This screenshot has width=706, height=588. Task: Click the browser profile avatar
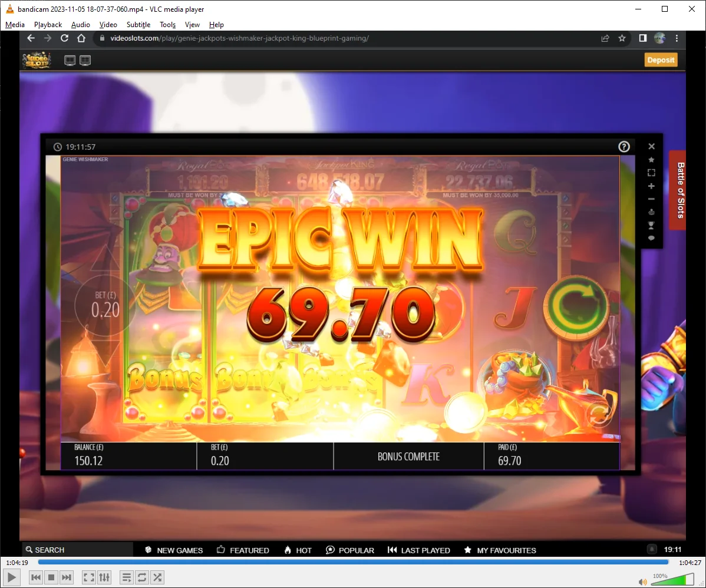[659, 38]
